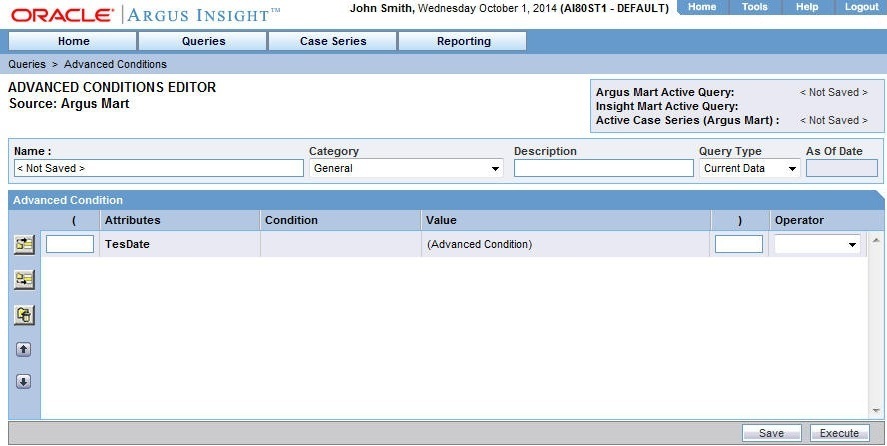The image size is (887, 446).
Task: Open Tools in the top-right header
Action: pos(755,7)
